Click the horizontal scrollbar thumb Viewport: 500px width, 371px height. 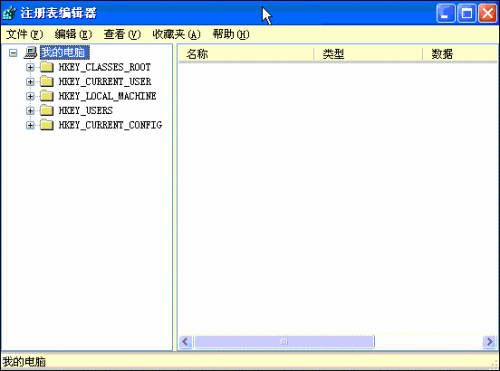pos(284,342)
